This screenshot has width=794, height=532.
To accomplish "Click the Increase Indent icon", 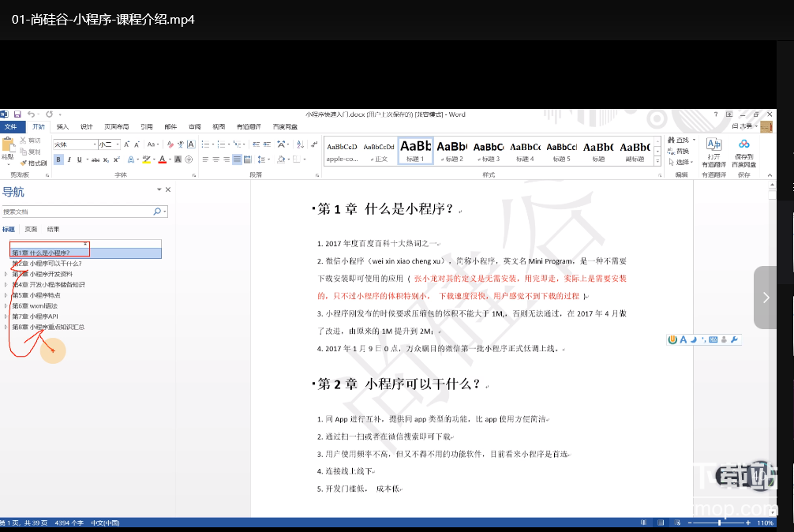I will (267, 144).
